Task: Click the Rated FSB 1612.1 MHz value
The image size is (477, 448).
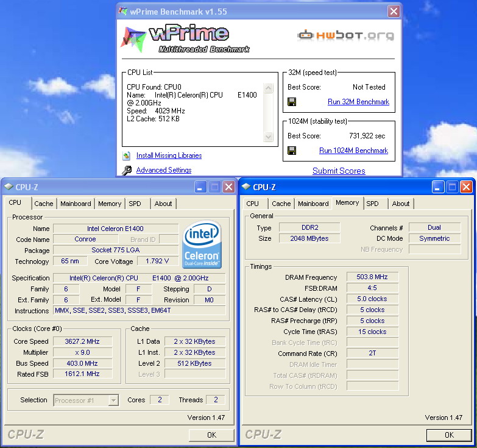Action: (x=82, y=374)
